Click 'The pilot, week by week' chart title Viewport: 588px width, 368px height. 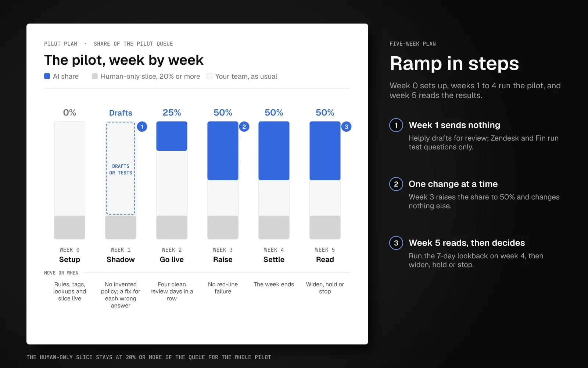tap(123, 60)
